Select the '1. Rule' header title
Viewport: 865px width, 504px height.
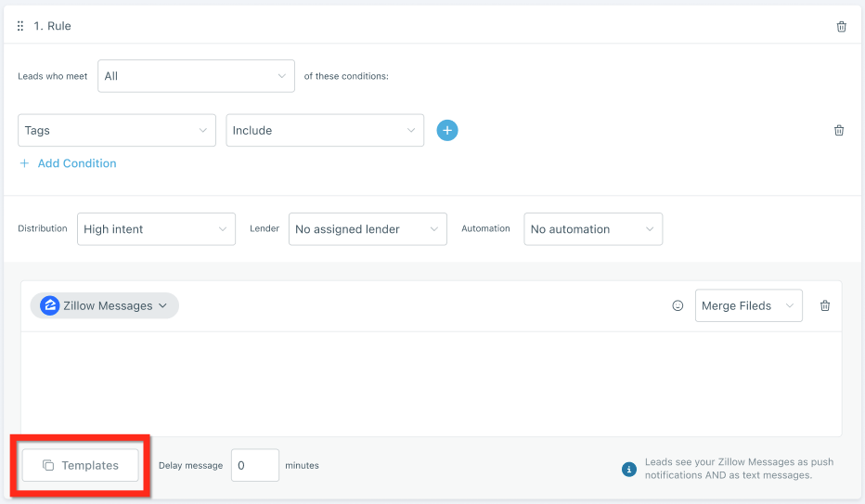[x=52, y=26]
